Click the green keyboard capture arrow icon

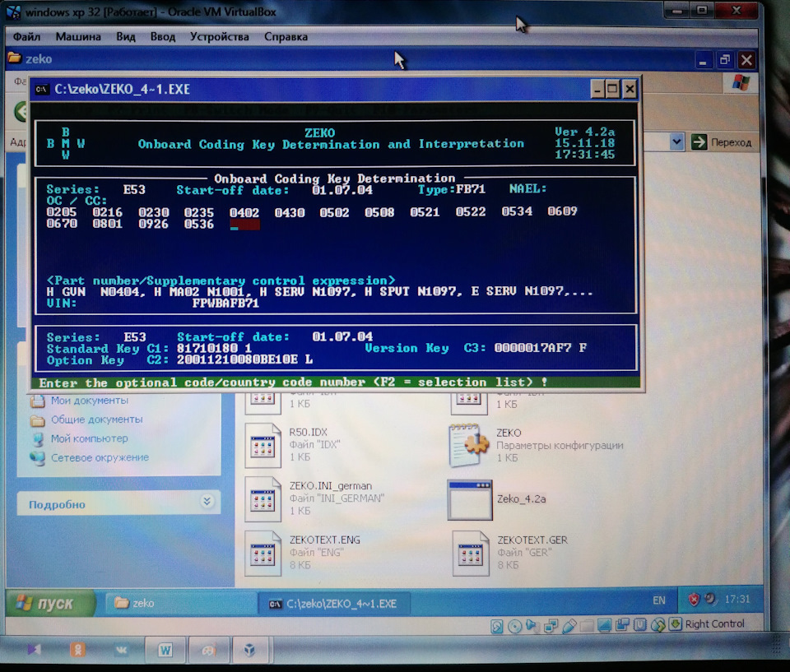675,624
